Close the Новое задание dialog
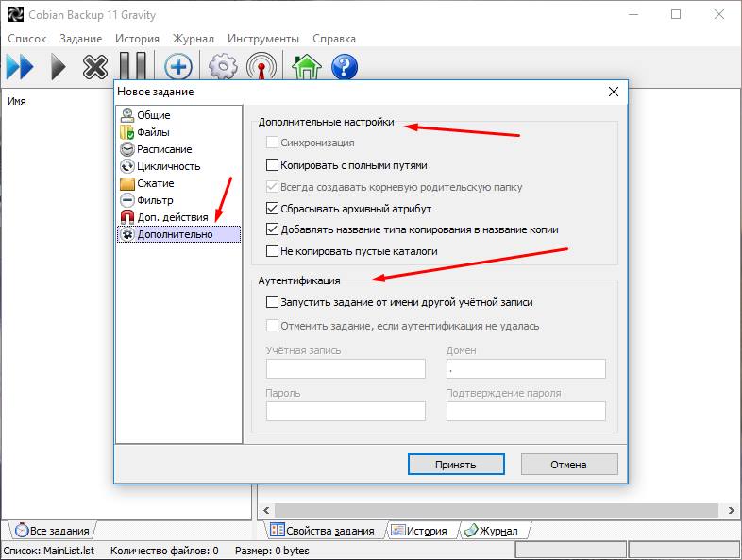This screenshot has height=560, width=742. (614, 92)
